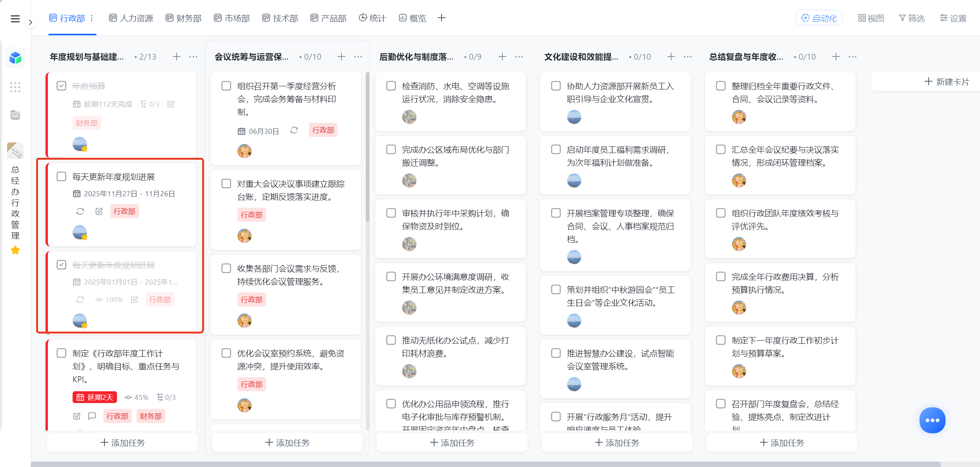Check the 制定《行政部年度工作计划》 task
This screenshot has height=467, width=980.
point(61,353)
